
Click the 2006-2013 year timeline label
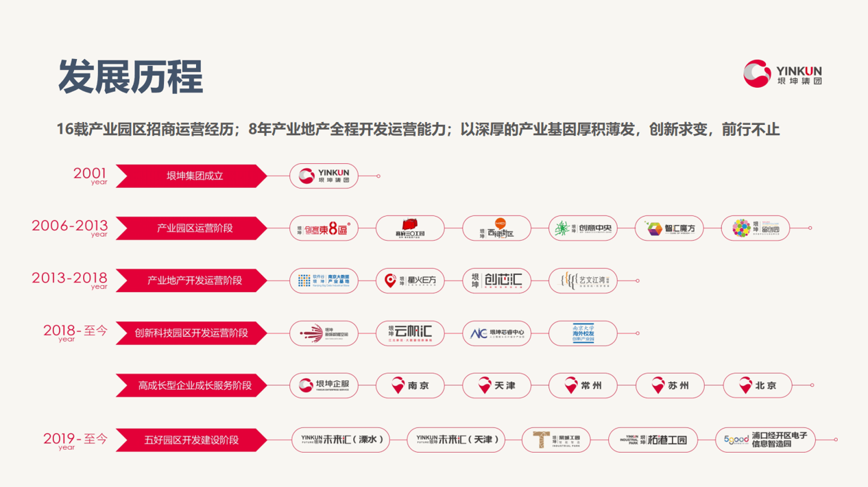coord(70,226)
